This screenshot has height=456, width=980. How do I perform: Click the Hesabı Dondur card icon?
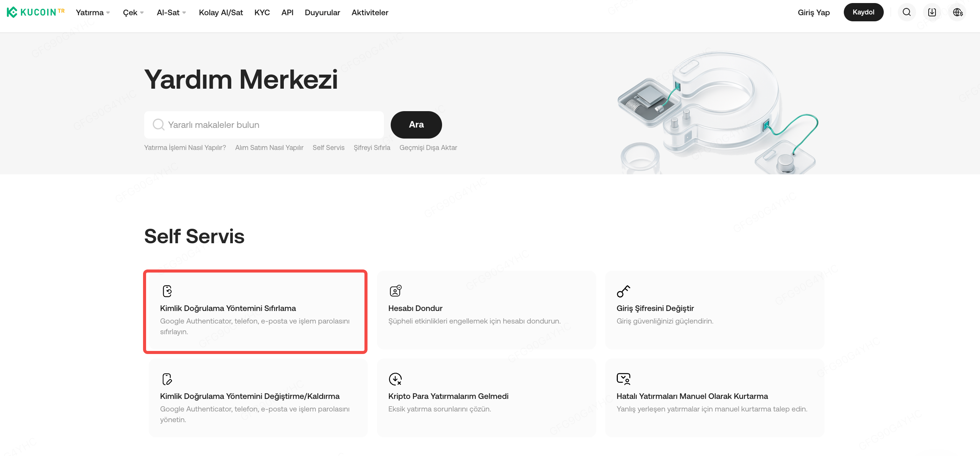coord(395,291)
